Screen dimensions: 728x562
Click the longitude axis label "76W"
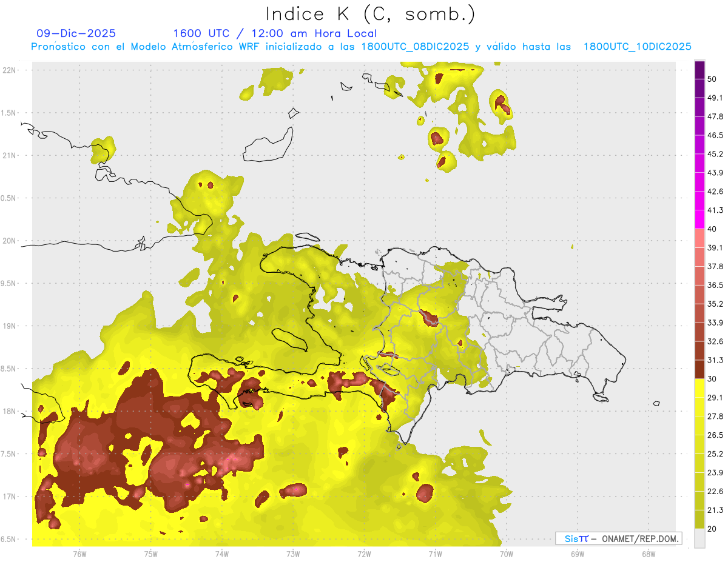pos(79,554)
